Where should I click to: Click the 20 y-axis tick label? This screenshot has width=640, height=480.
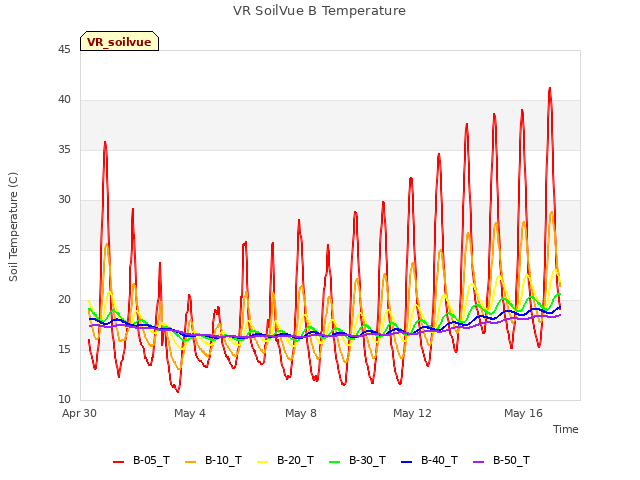[64, 300]
